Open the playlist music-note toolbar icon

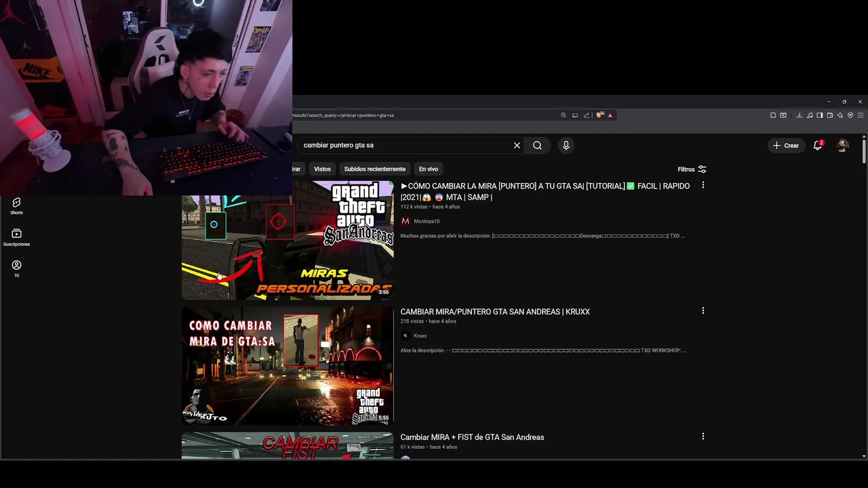810,115
